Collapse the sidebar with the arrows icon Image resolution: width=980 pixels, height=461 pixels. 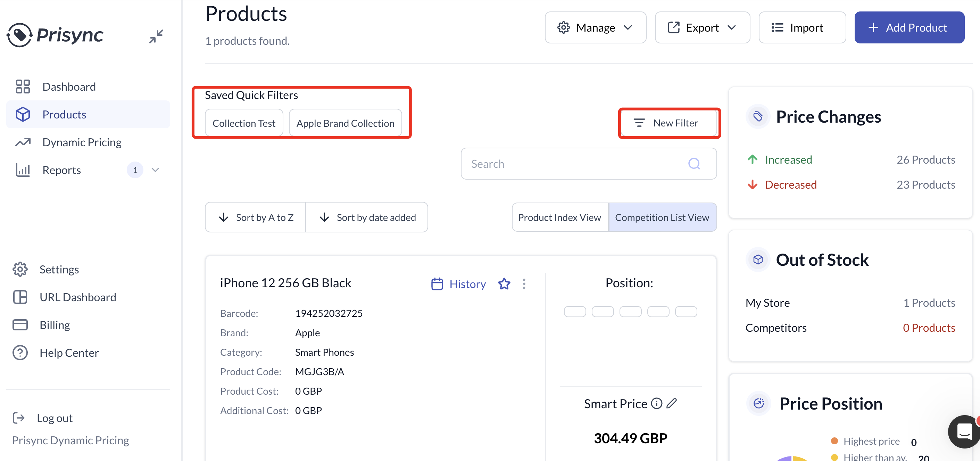[156, 36]
